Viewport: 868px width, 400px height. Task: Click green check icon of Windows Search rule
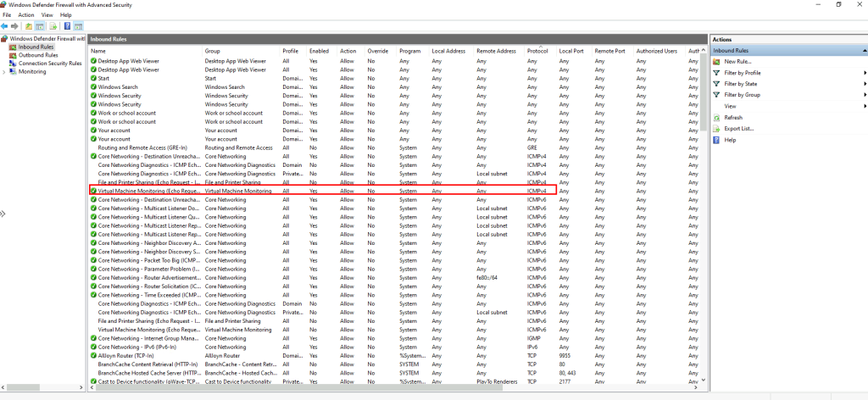93,86
